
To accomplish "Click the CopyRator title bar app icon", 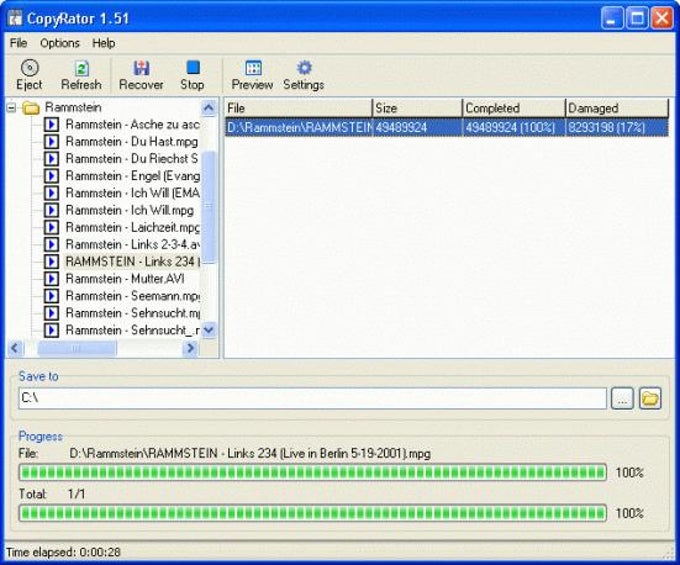I will 15,18.
